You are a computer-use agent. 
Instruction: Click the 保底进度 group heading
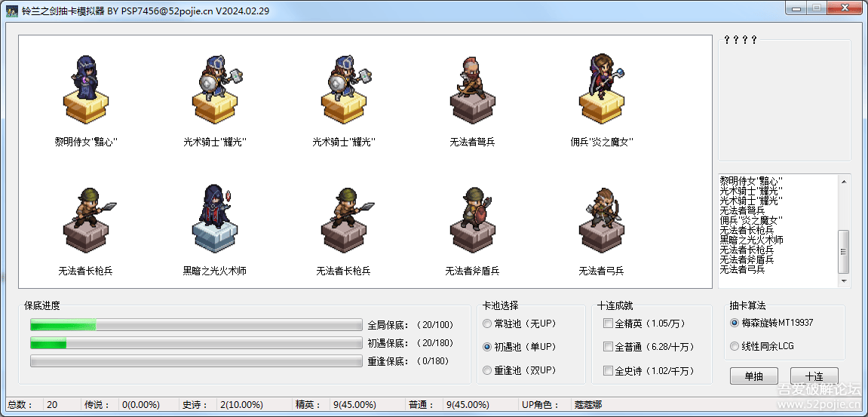click(42, 305)
